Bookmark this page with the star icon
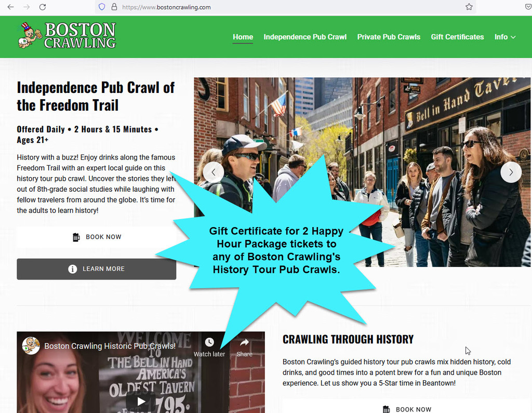 click(469, 7)
